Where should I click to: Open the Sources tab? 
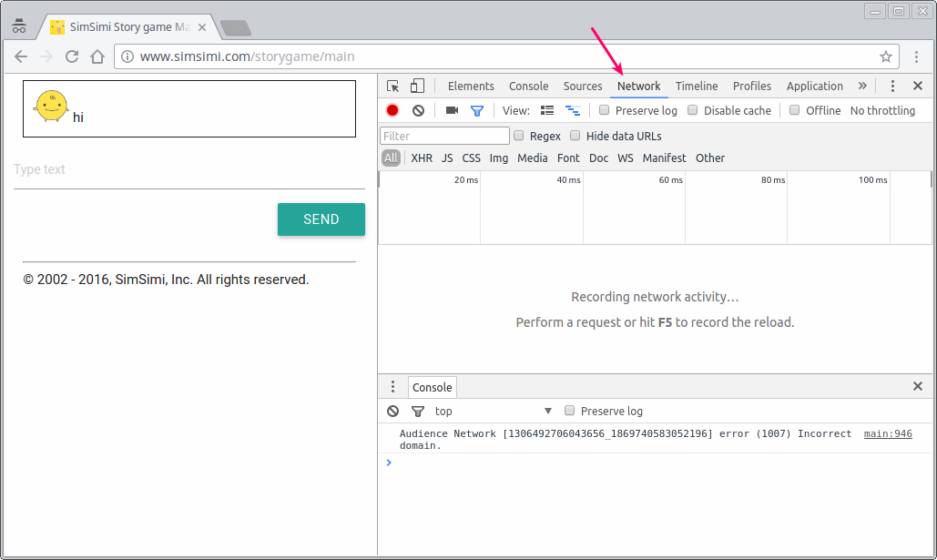583,87
